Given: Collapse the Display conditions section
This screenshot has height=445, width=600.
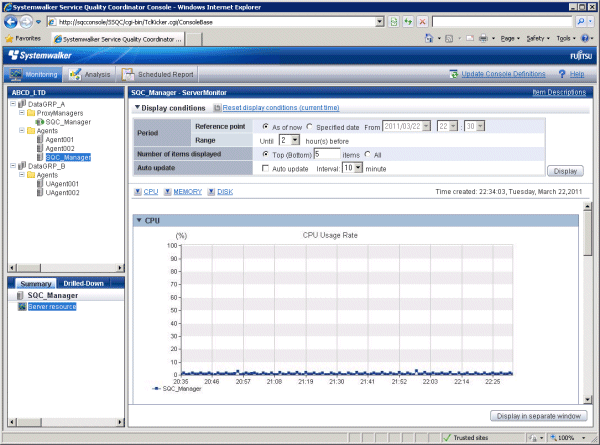Looking at the screenshot, I should click(137, 108).
